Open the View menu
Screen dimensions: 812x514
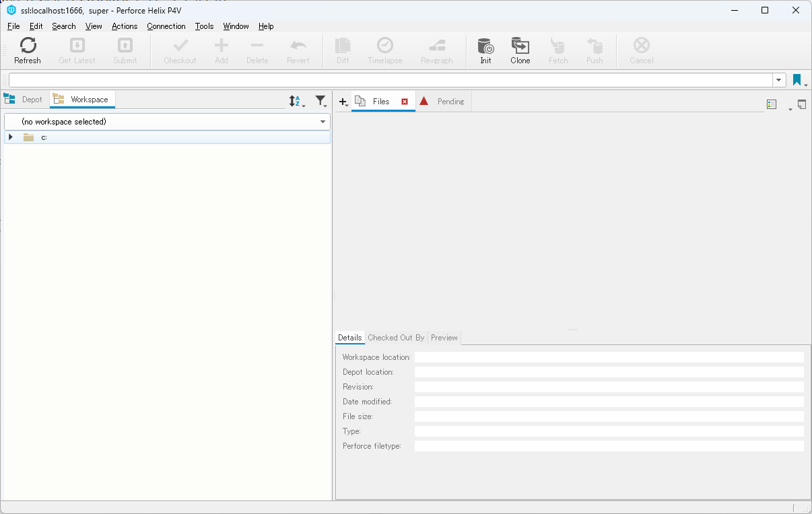94,26
